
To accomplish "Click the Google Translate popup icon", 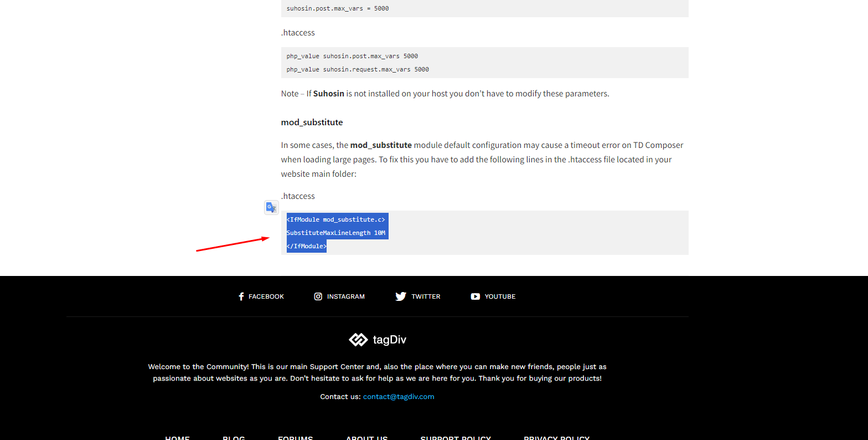I will pyautogui.click(x=271, y=207).
